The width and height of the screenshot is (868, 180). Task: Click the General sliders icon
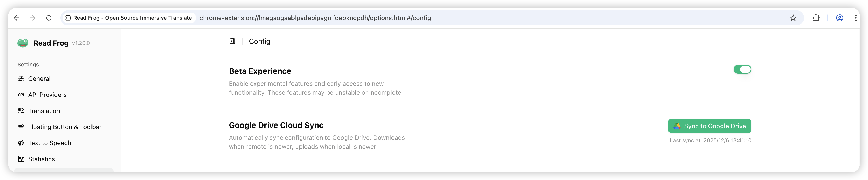click(21, 79)
